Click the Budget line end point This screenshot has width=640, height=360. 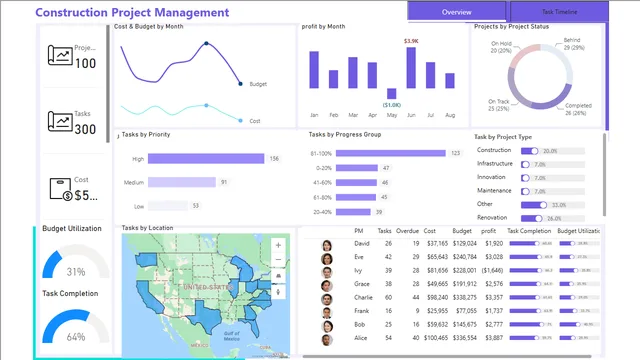(240, 84)
